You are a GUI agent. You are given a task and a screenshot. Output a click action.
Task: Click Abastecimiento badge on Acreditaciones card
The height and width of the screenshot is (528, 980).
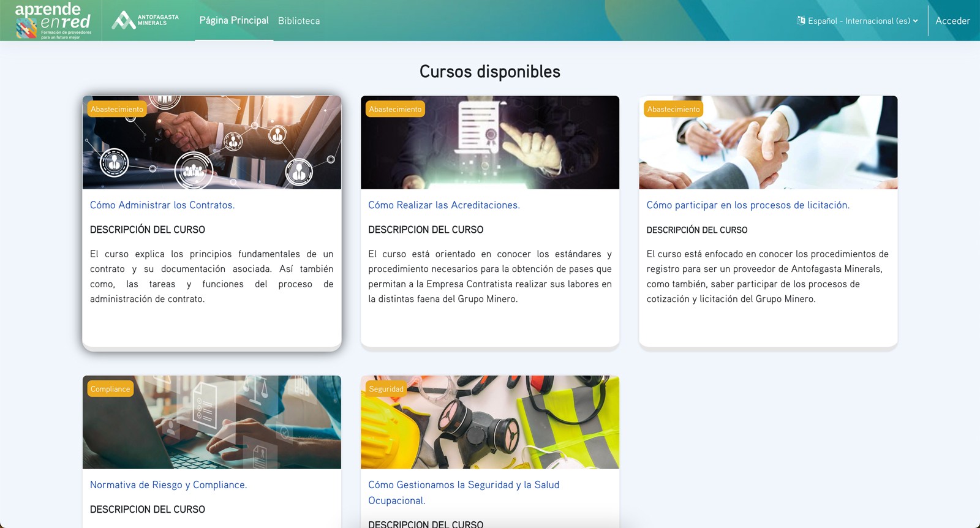click(x=395, y=109)
